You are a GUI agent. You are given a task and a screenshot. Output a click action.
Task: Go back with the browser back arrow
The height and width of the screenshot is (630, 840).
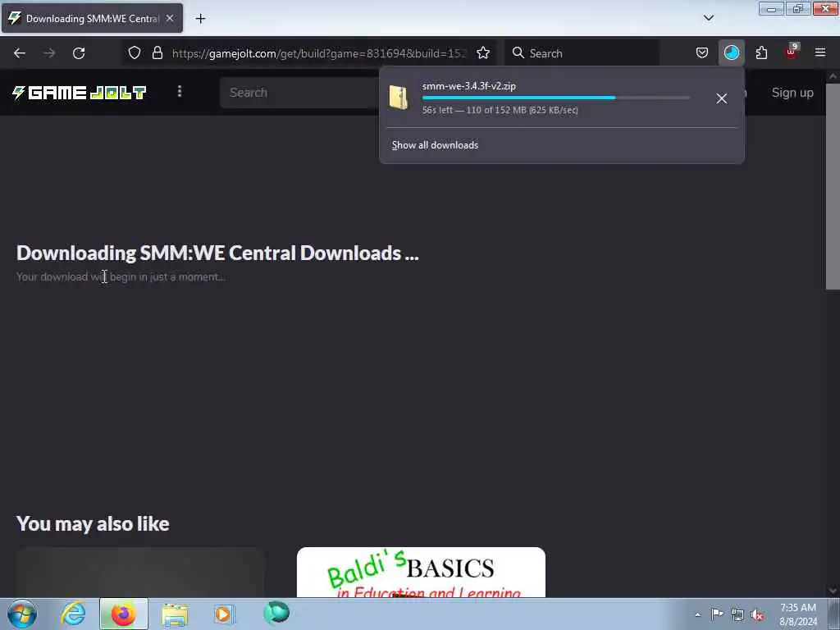[20, 53]
